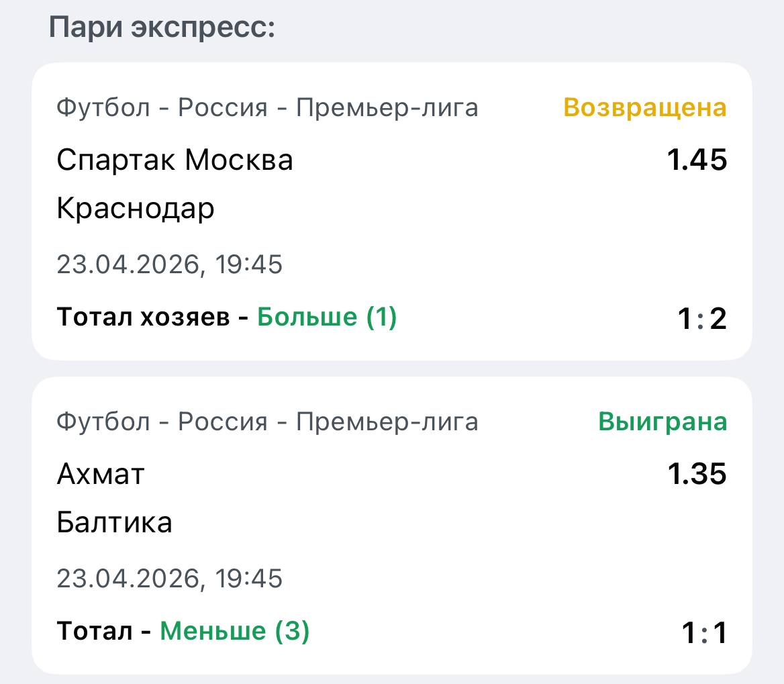Tap the match date under Балтика

(x=169, y=579)
